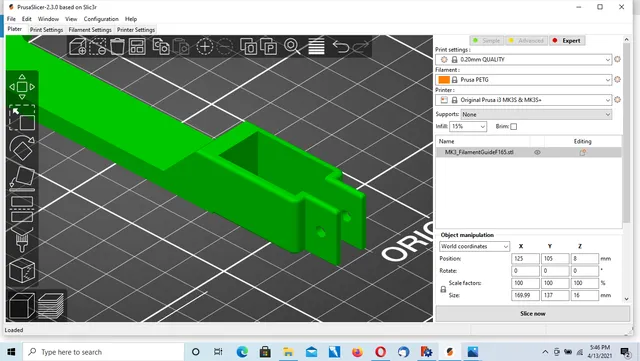Open the World coordinates dropdown
This screenshot has width=640, height=361.
[x=474, y=246]
